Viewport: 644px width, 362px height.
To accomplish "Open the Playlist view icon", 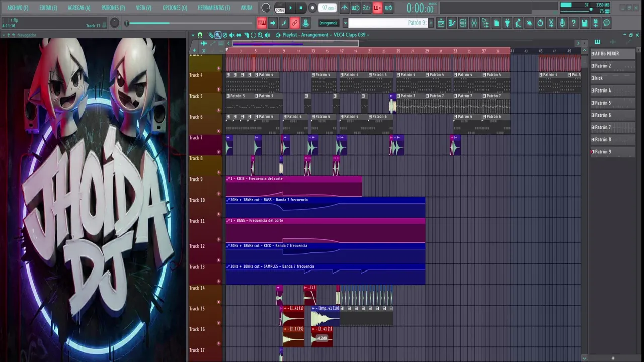I will [x=441, y=23].
